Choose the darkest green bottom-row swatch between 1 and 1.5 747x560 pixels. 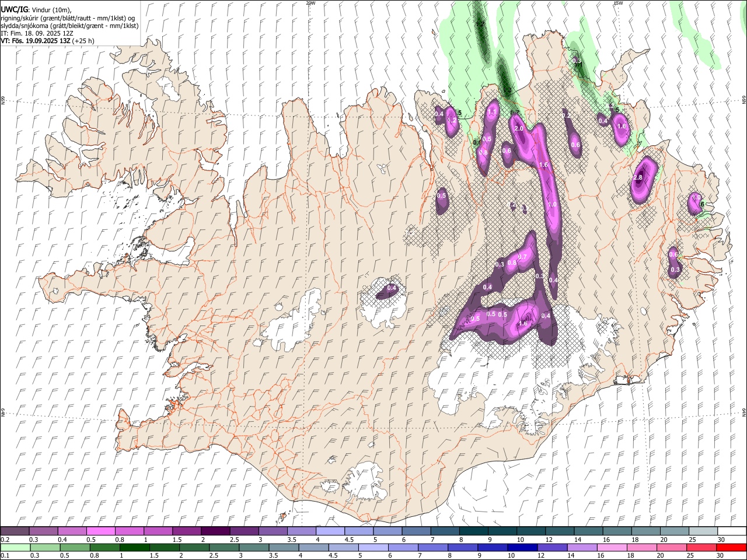[x=134, y=547]
